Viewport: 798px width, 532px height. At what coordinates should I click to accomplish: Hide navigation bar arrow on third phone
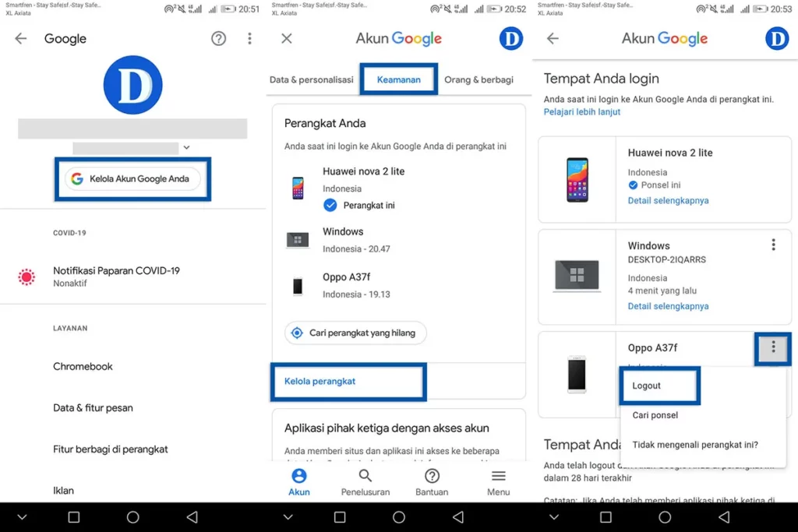click(x=554, y=517)
